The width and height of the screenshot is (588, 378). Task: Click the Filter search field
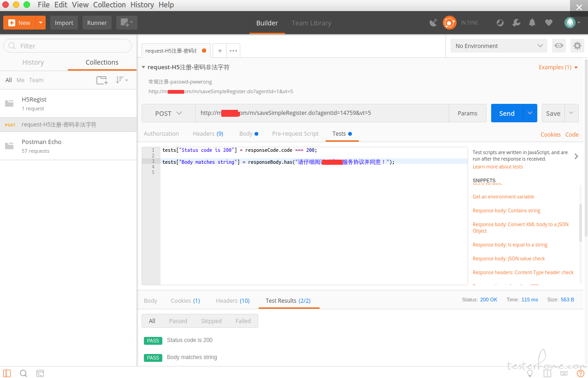coord(67,46)
